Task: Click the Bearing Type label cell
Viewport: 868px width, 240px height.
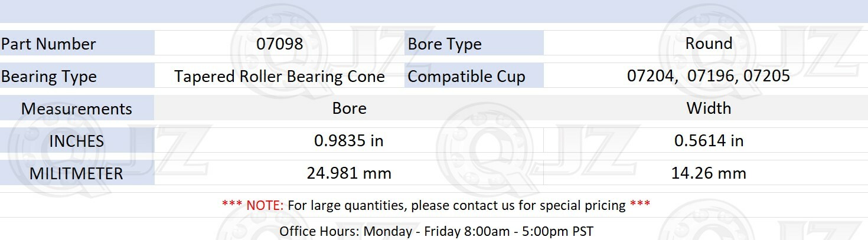Action: 77,76
